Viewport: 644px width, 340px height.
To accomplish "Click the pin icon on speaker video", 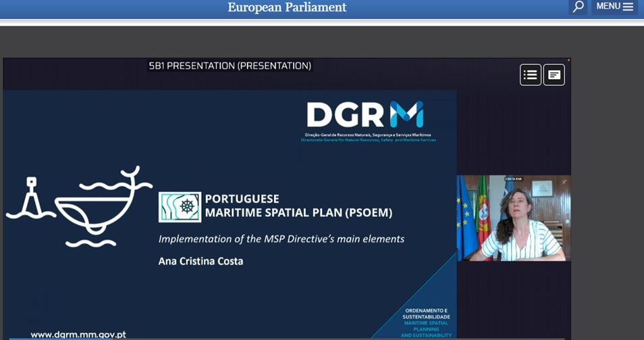I will (564, 182).
